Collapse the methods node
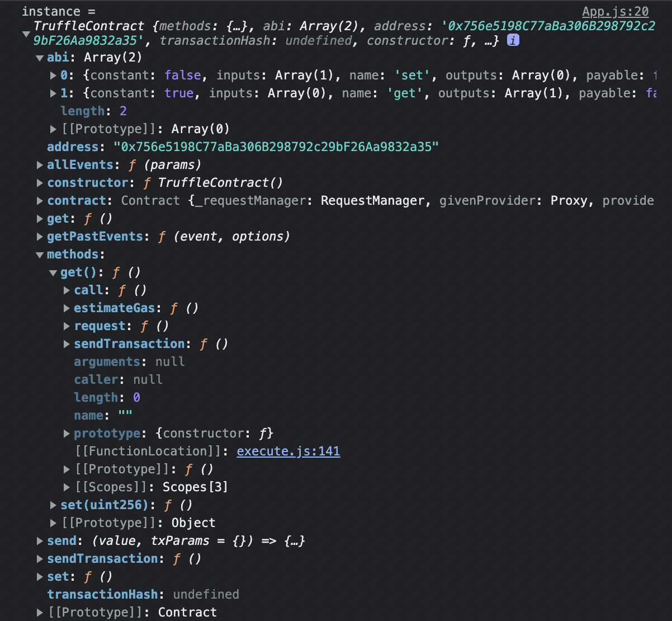 (x=40, y=255)
